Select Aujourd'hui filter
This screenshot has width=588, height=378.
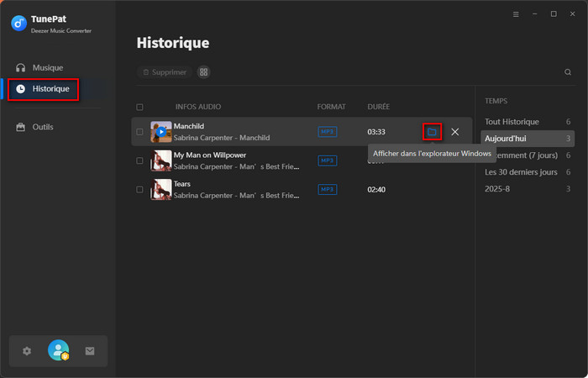[528, 139]
